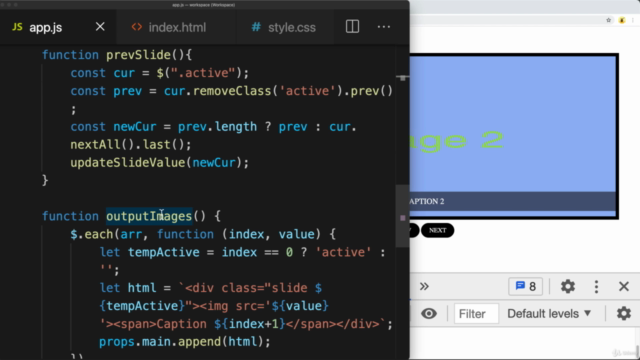Close the DevTools panel
This screenshot has height=360, width=640.
624,286
